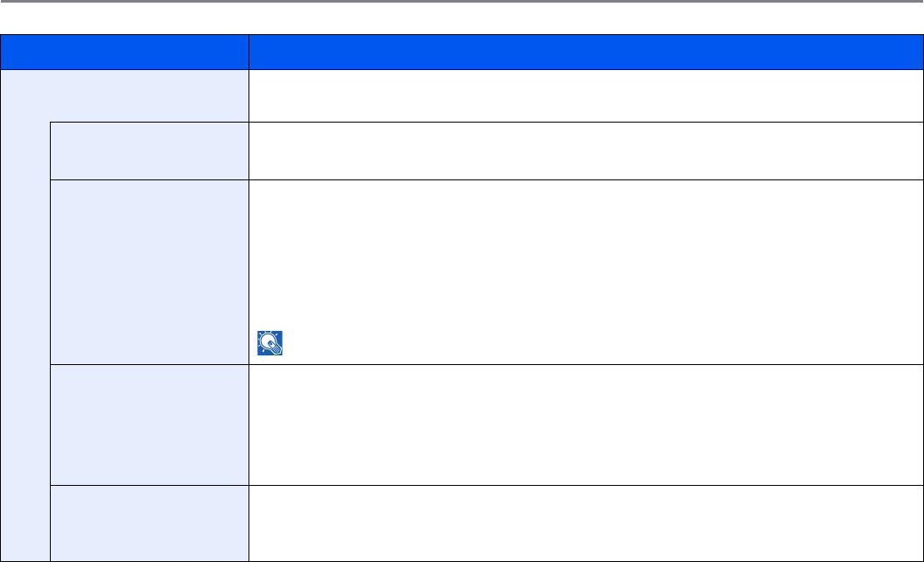Click the second white description cell
Viewport: 924px width, 562px height.
click(x=585, y=151)
